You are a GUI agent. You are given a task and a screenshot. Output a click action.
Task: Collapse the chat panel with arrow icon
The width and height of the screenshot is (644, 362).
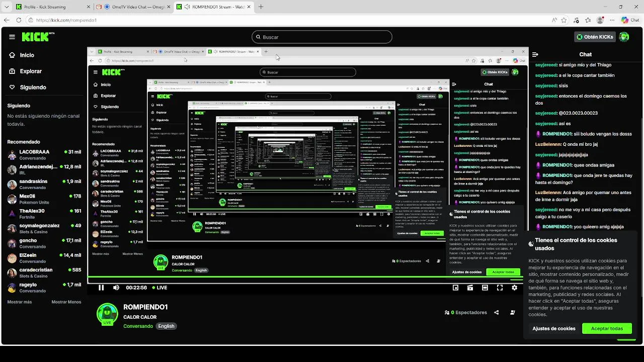[535, 54]
